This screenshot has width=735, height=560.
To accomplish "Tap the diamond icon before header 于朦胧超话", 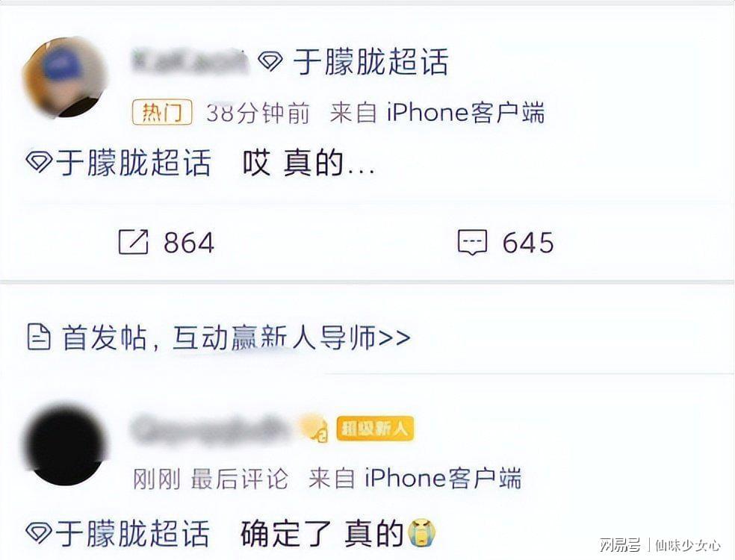I will 270,61.
